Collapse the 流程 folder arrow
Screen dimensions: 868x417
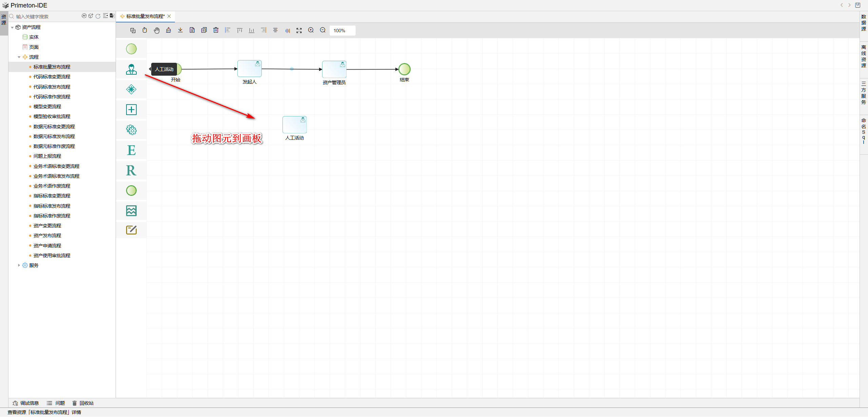19,57
